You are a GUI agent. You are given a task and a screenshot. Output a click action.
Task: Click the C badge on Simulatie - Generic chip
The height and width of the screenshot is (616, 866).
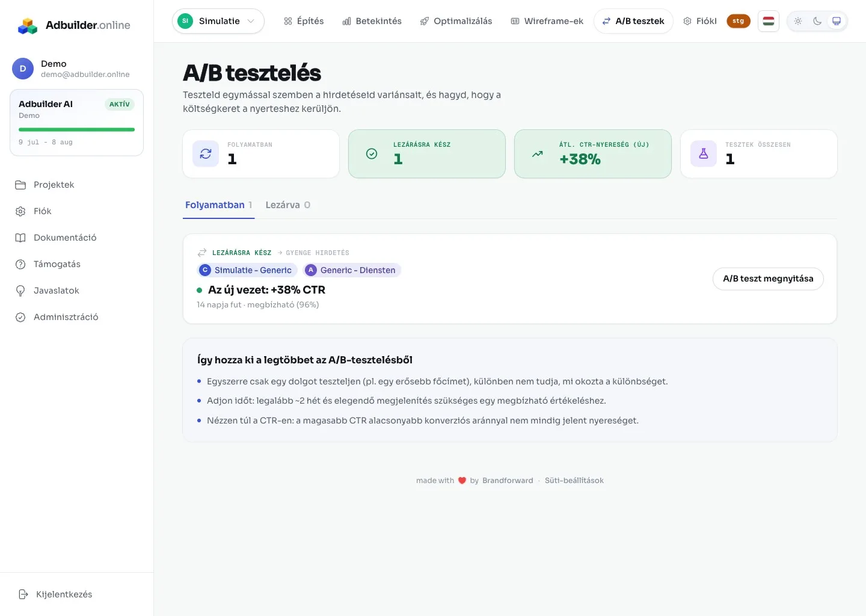coord(205,270)
